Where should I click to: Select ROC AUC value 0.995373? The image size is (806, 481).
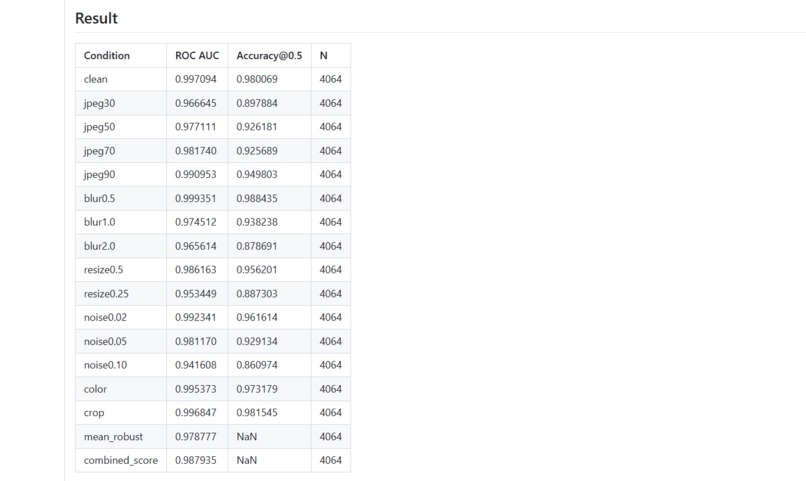point(195,389)
